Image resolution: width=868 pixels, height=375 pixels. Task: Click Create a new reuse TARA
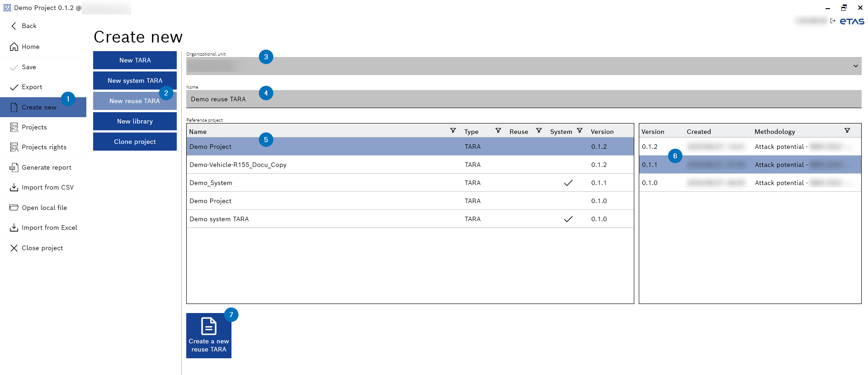208,336
